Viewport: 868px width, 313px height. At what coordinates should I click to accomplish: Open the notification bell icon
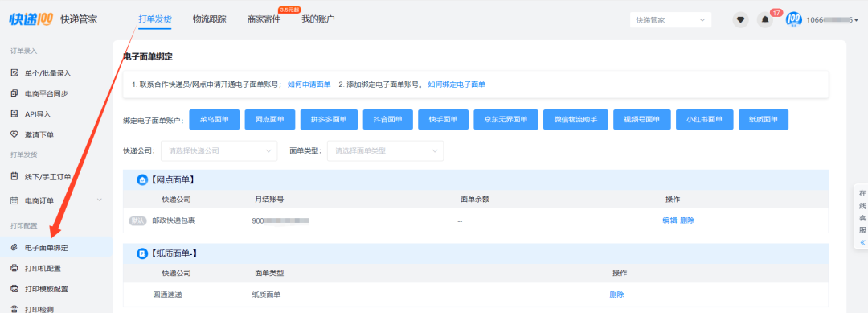tap(765, 20)
